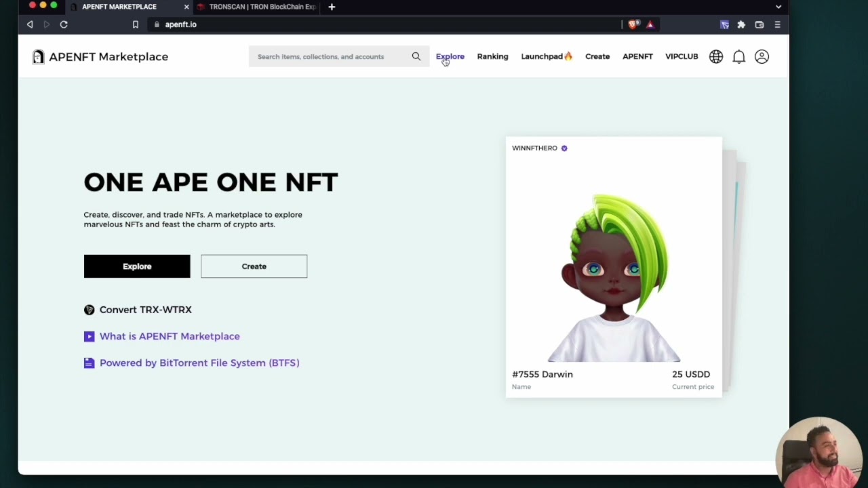Click the purple extension icon in toolbar
The image size is (868, 488).
(x=725, y=24)
